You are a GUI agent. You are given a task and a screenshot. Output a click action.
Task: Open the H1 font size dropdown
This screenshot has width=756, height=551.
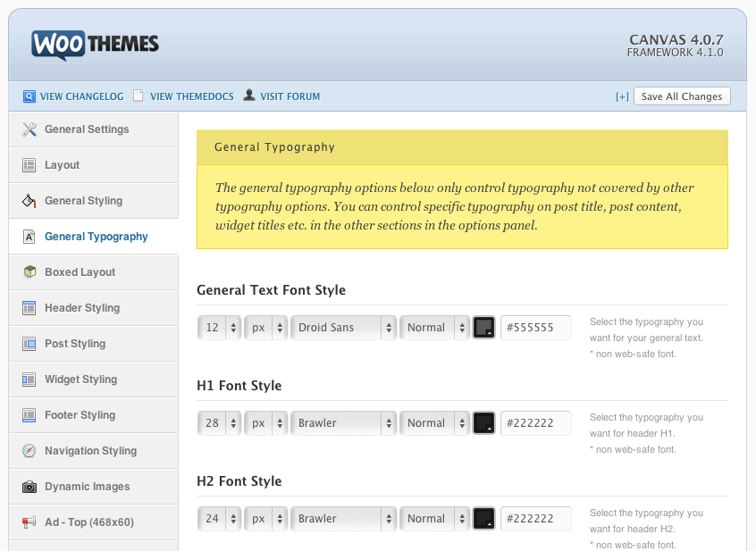(x=219, y=423)
